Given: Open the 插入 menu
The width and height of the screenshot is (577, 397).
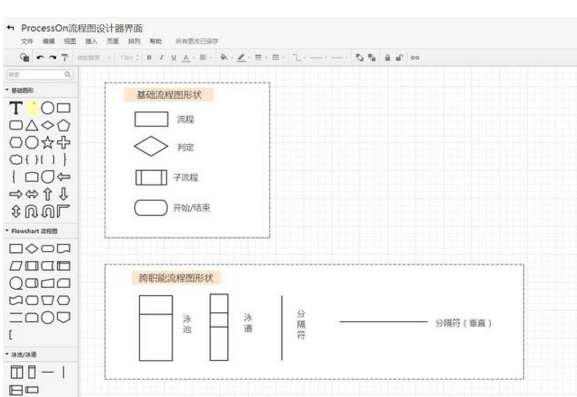Looking at the screenshot, I should (91, 41).
